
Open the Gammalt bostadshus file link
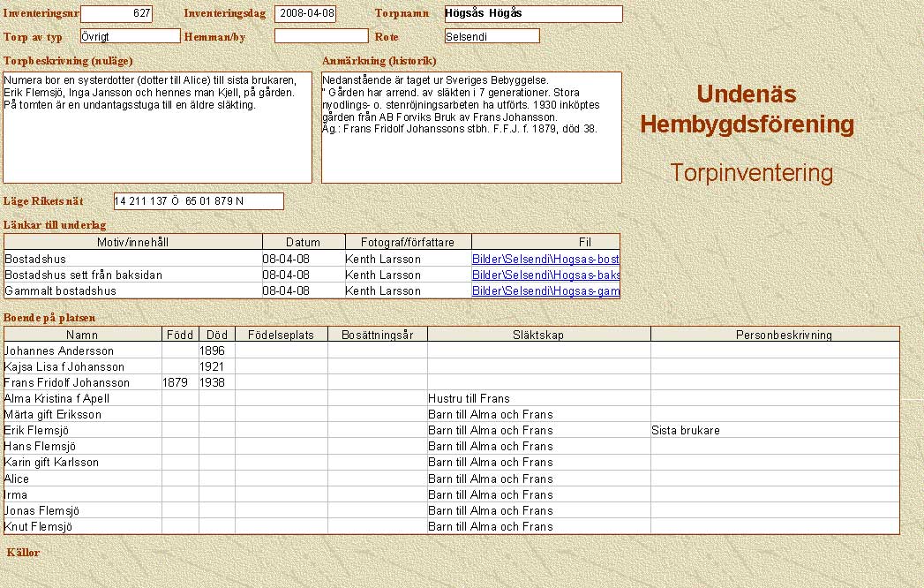pyautogui.click(x=545, y=291)
